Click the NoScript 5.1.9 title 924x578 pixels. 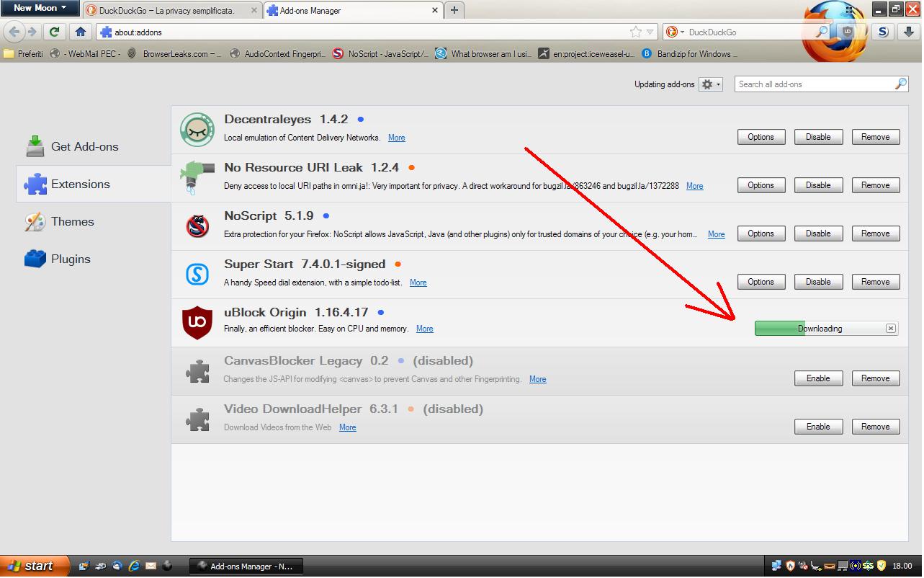269,215
